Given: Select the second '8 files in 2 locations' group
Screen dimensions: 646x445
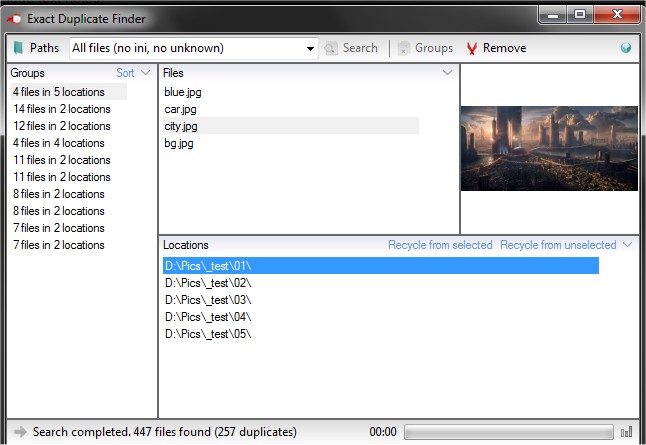Looking at the screenshot, I should point(59,211).
